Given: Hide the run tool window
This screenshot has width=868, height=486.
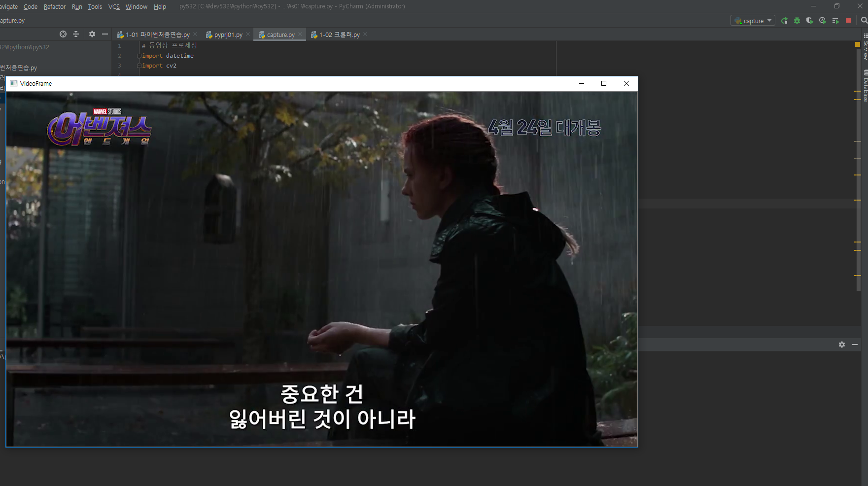Looking at the screenshot, I should [x=855, y=345].
